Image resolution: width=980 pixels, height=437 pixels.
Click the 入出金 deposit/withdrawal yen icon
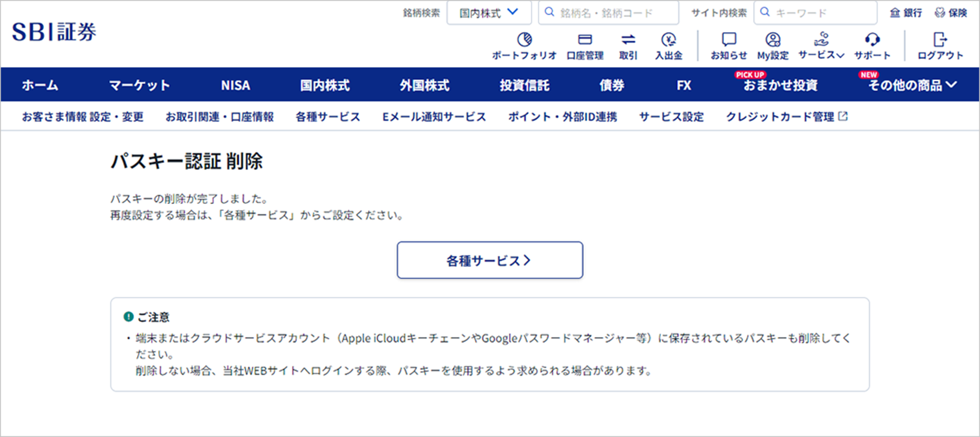coord(668,40)
